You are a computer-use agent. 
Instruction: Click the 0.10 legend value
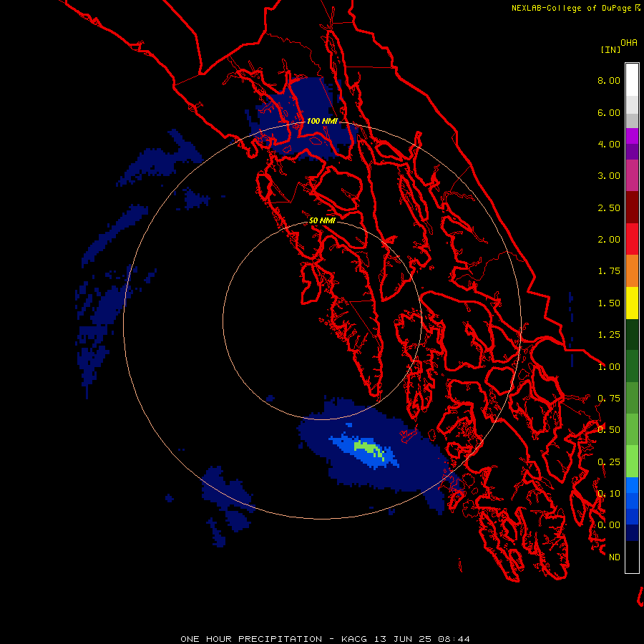coord(609,494)
